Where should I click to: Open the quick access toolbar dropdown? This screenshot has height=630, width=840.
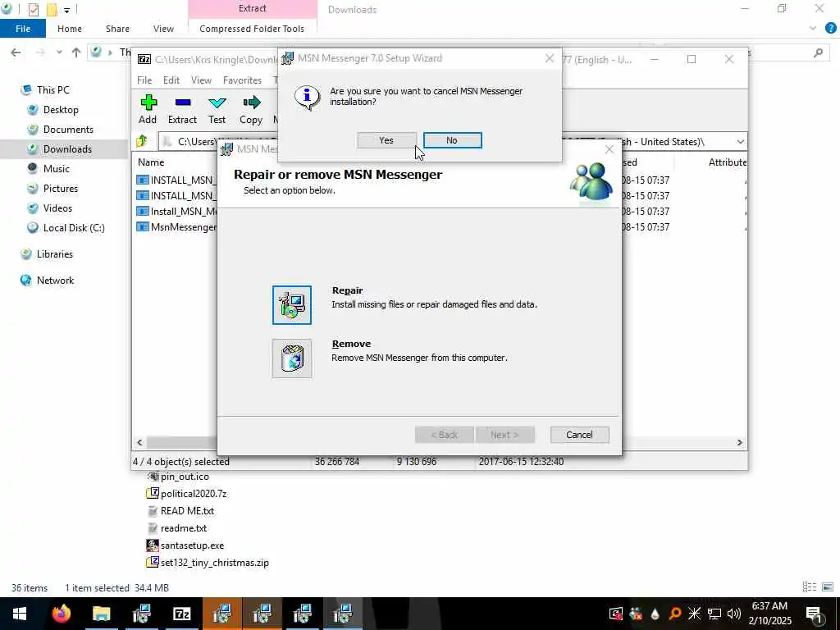click(x=67, y=10)
